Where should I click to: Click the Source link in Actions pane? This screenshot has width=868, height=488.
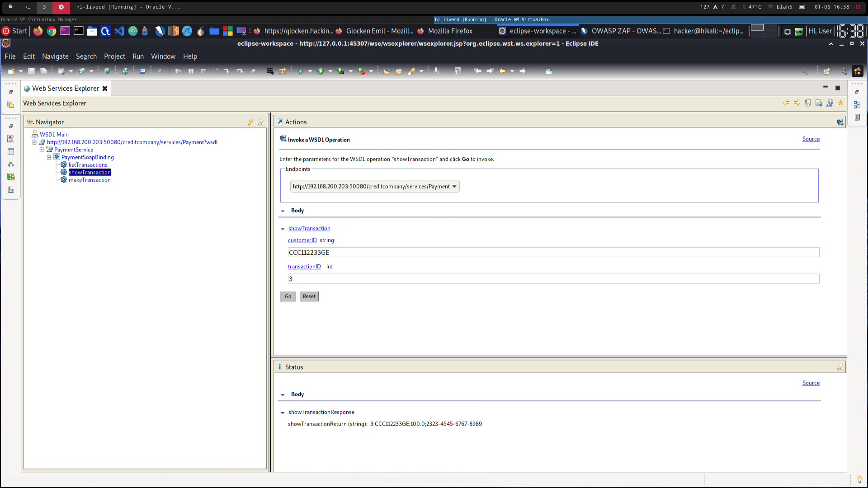811,139
